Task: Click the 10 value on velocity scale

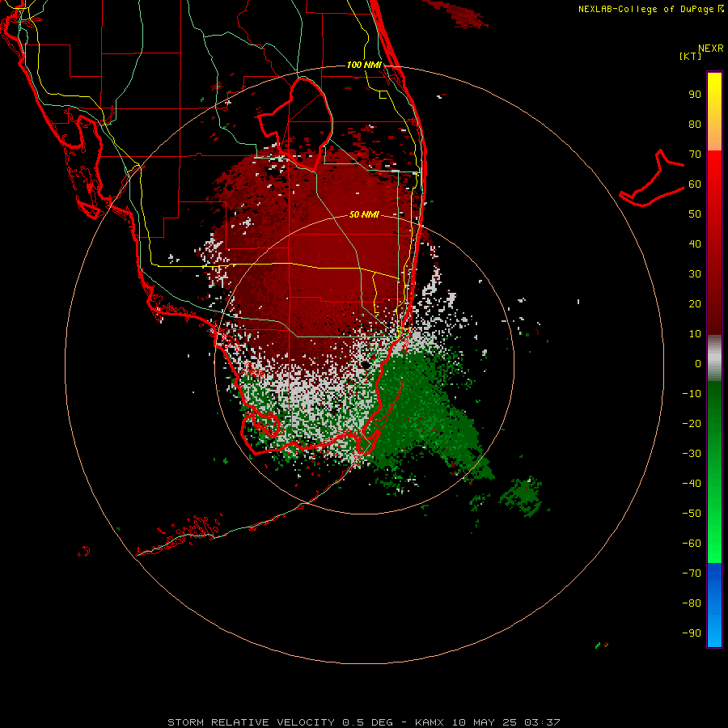Action: (695, 334)
